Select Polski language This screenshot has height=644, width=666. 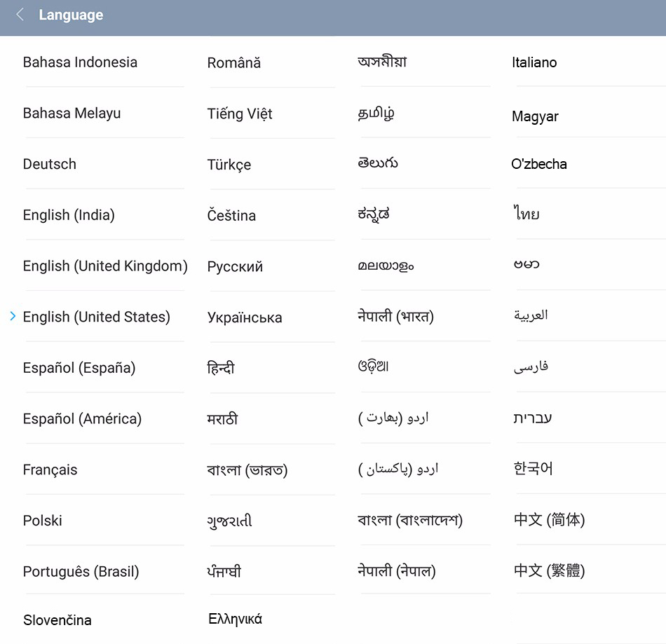pyautogui.click(x=43, y=521)
